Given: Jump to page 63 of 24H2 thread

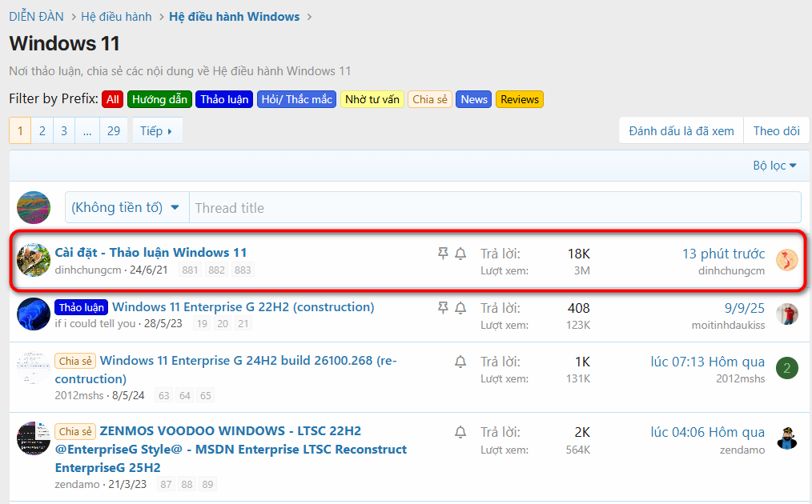Looking at the screenshot, I should 163,396.
